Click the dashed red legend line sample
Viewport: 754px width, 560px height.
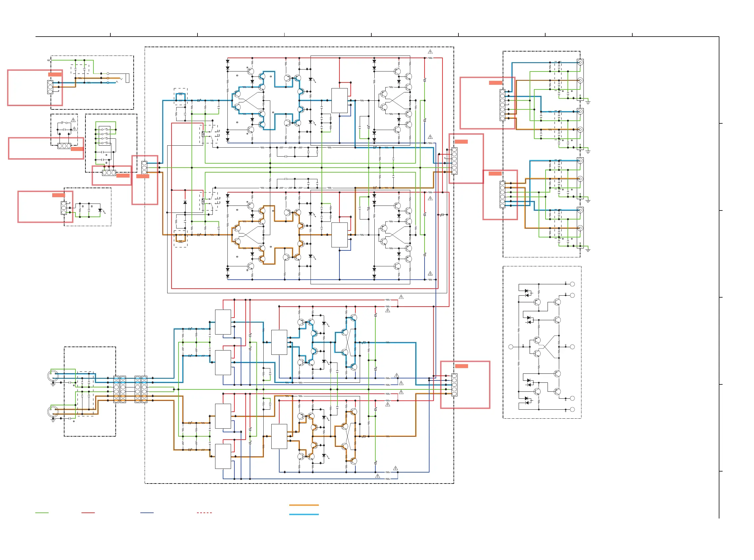pyautogui.click(x=204, y=513)
